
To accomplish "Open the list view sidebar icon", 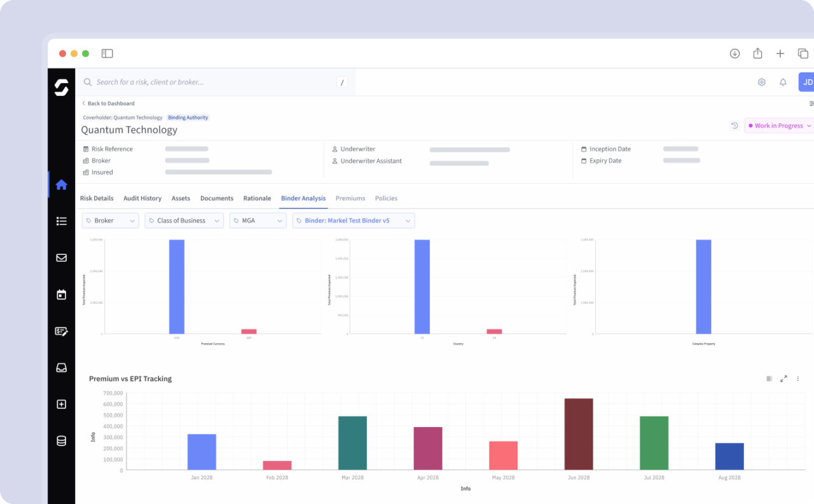I will (x=62, y=221).
